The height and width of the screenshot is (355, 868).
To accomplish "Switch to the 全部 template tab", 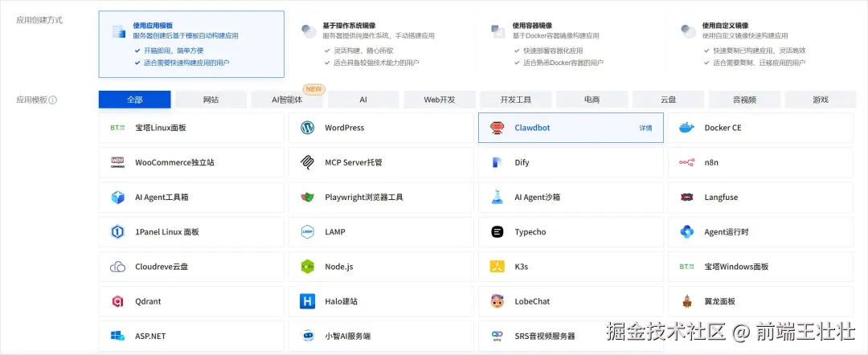I will click(134, 100).
